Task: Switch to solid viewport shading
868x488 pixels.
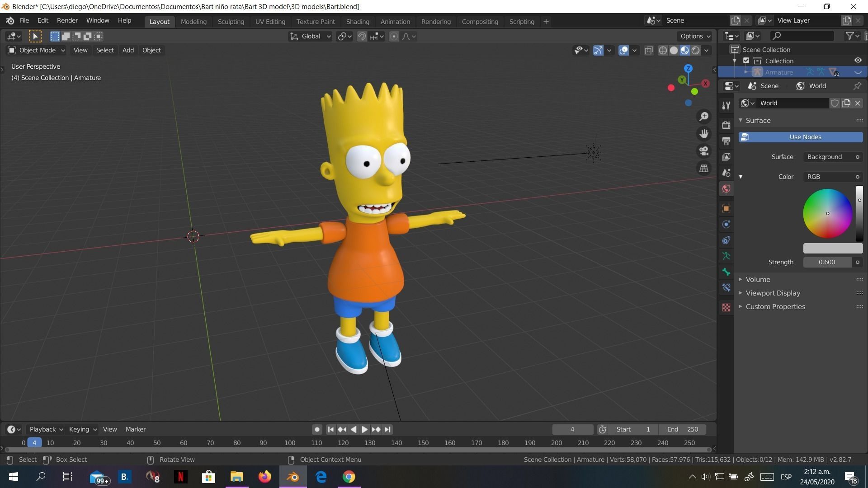Action: (674, 50)
